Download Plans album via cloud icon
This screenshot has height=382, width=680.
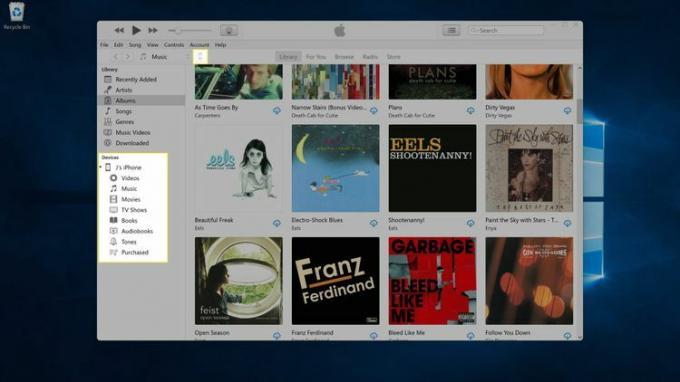point(471,111)
